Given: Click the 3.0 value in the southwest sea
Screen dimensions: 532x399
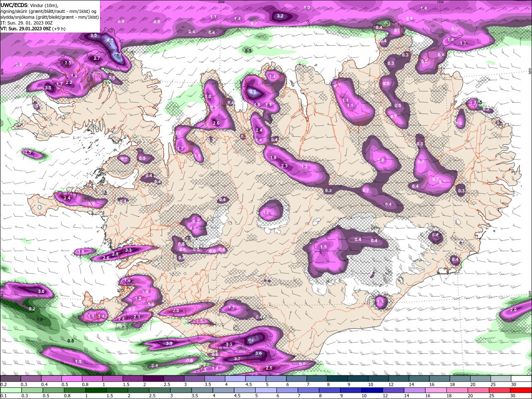Looking at the screenshot, I should [41, 291].
